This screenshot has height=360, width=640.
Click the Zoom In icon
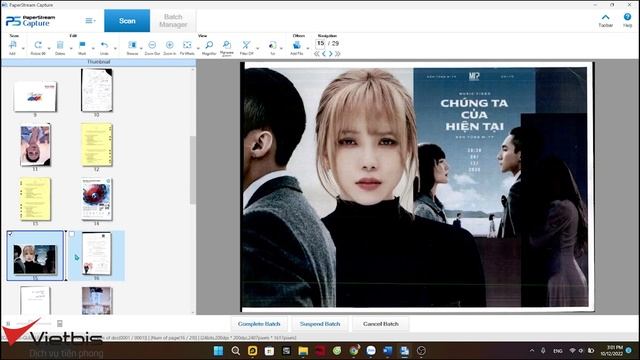click(169, 45)
